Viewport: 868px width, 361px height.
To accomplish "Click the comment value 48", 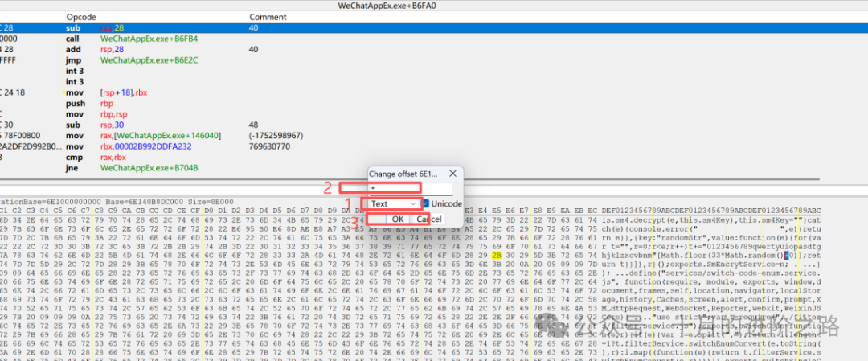I will [x=253, y=125].
